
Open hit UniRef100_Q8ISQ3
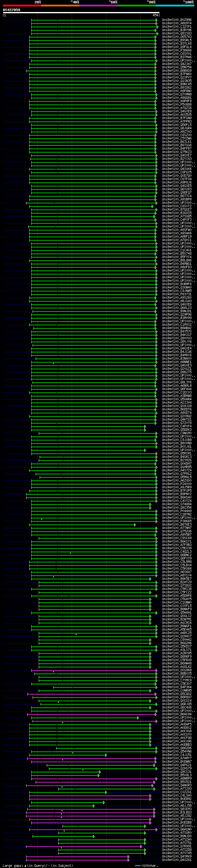tap(177, 33)
